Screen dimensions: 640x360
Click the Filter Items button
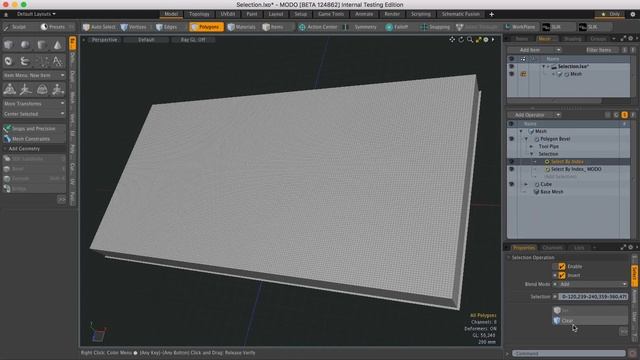(599, 50)
